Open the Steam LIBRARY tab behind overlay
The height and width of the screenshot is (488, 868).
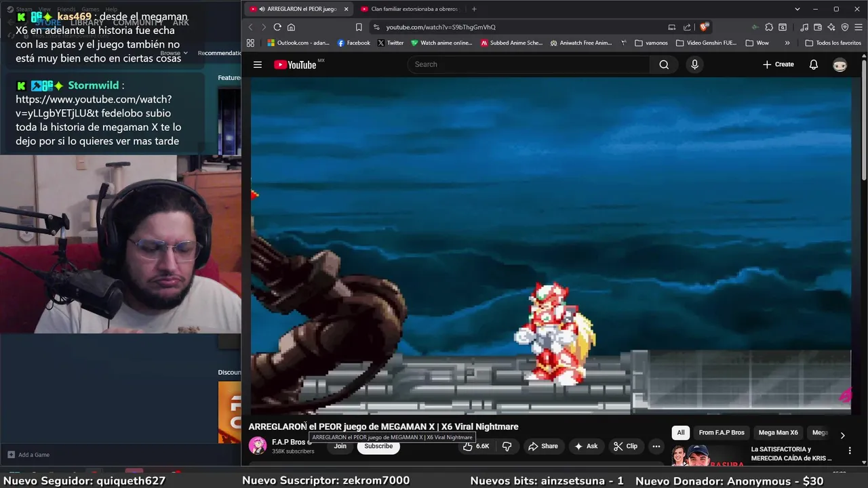pos(87,22)
